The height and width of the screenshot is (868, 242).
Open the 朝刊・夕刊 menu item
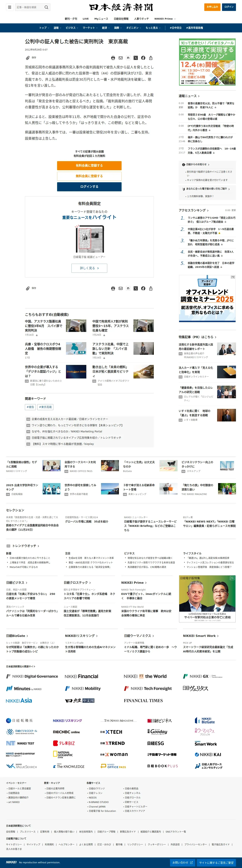click(71, 19)
